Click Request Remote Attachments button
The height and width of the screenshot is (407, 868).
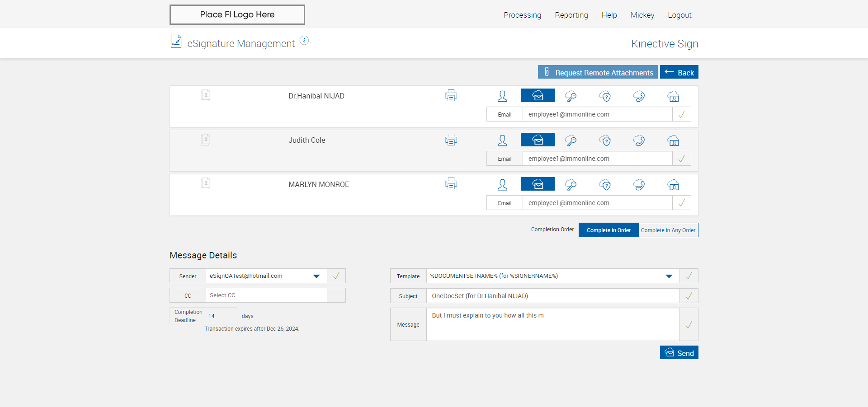pos(598,72)
